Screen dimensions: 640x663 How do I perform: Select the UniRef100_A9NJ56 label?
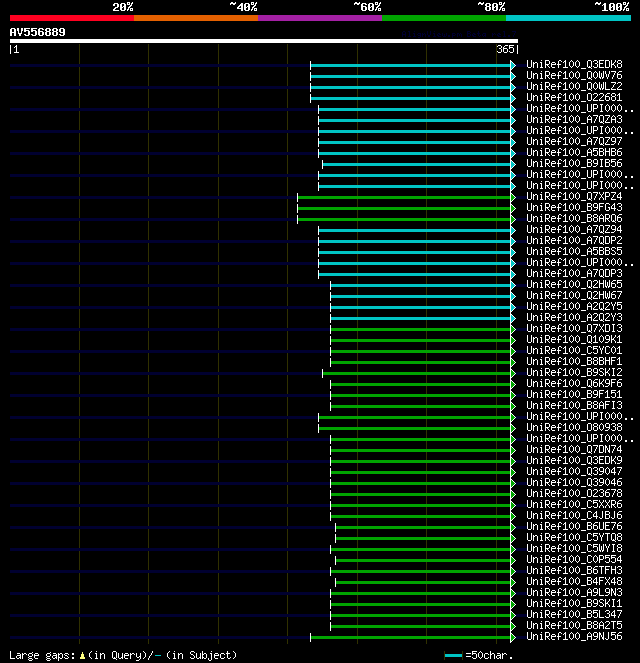click(574, 636)
